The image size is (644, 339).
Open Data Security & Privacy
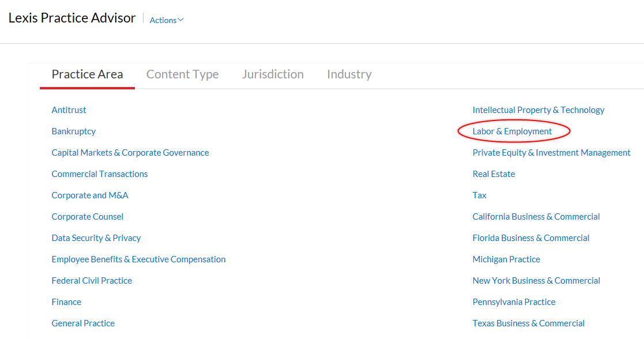click(96, 238)
